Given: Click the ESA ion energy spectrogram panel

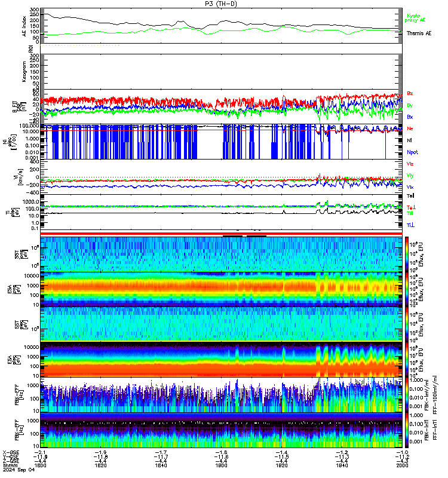Looking at the screenshot, I should [x=221, y=290].
